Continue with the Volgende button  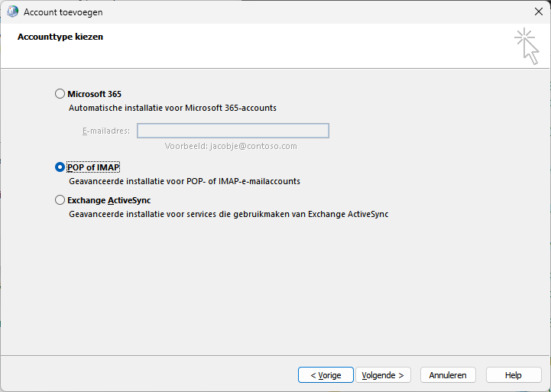(x=383, y=375)
